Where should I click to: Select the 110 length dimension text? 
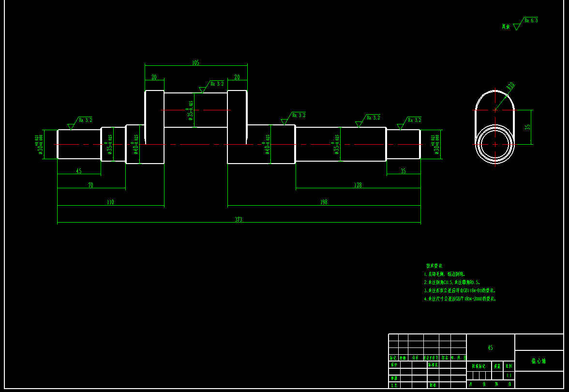[110, 202]
